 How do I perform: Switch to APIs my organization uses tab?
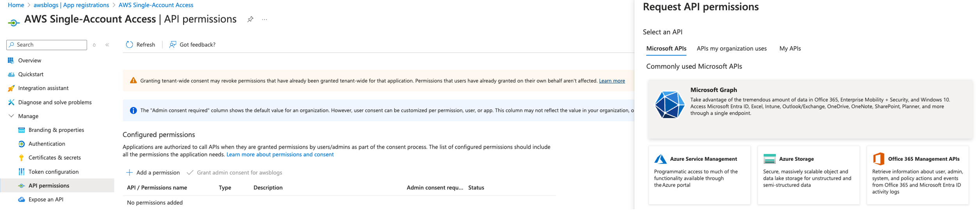731,49
